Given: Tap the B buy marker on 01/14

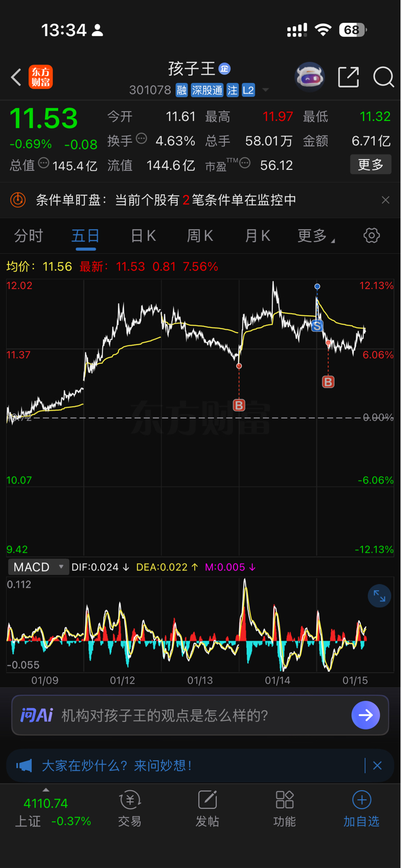Looking at the screenshot, I should click(328, 382).
